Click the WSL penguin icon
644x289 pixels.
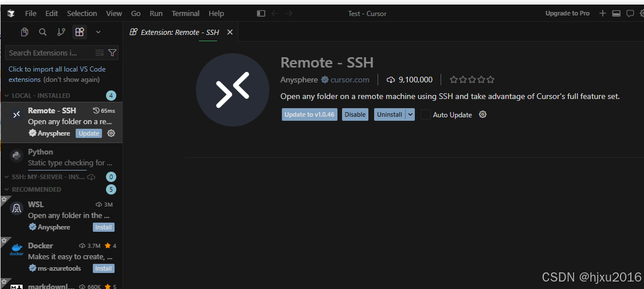(x=17, y=209)
